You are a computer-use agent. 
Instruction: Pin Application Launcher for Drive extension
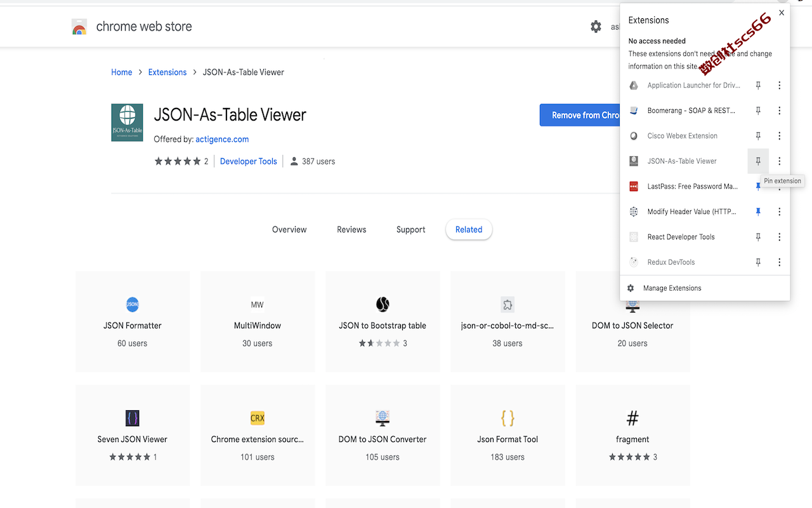[758, 85]
